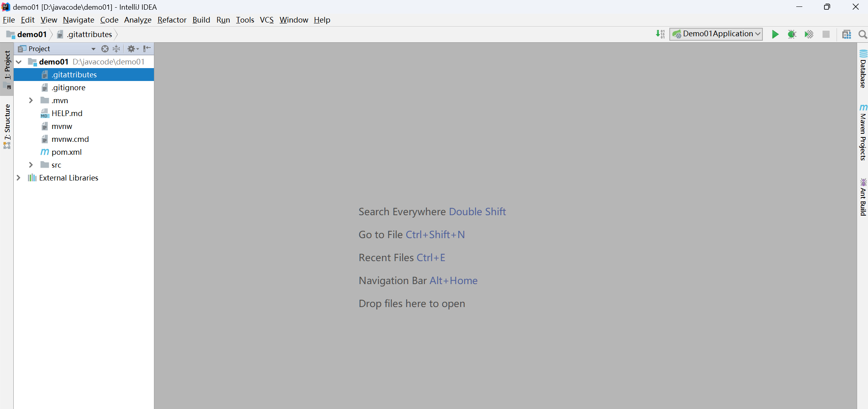The width and height of the screenshot is (868, 409).
Task: Collapse the demo01 root folder
Action: tap(19, 62)
